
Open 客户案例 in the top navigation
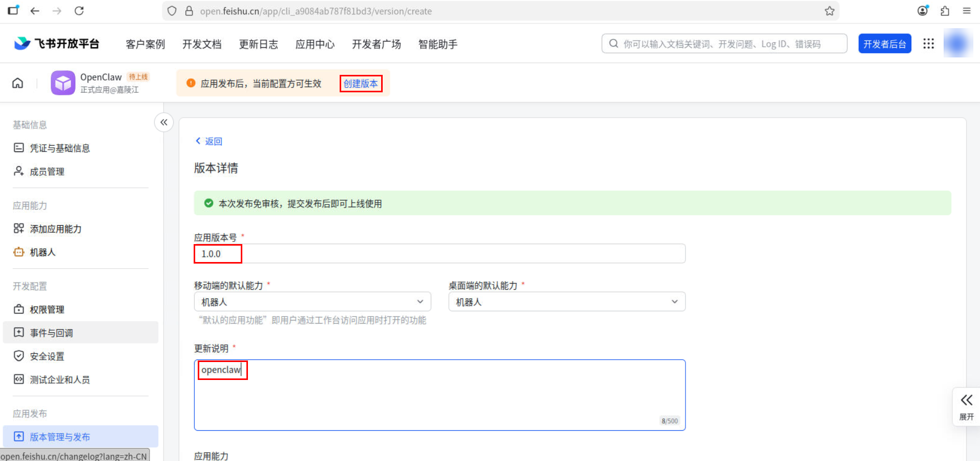pos(145,44)
